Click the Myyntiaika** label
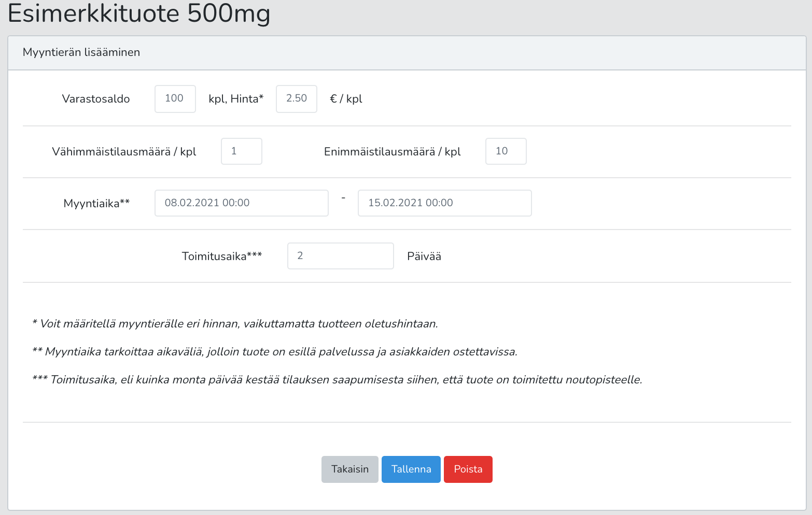Image resolution: width=812 pixels, height=515 pixels. click(96, 204)
